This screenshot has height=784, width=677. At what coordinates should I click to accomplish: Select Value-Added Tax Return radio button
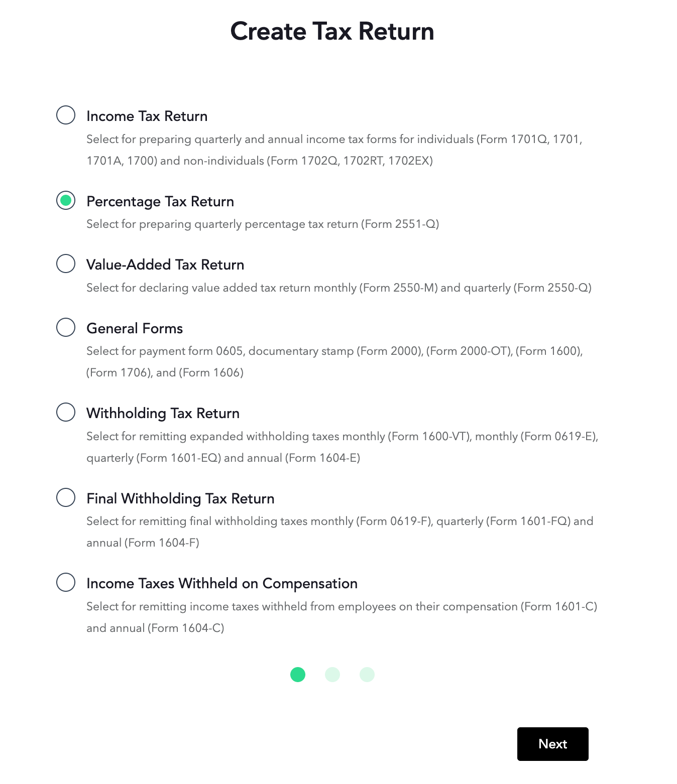point(66,264)
